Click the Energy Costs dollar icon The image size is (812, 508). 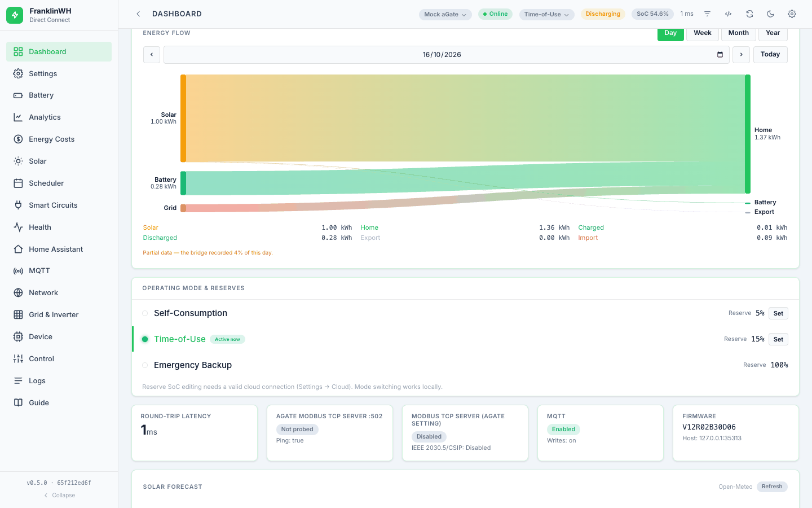coord(18,139)
